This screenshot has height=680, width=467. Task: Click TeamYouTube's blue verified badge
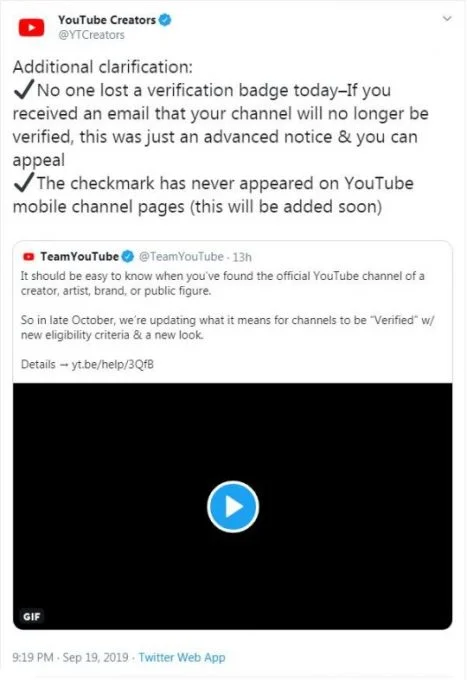(127, 257)
